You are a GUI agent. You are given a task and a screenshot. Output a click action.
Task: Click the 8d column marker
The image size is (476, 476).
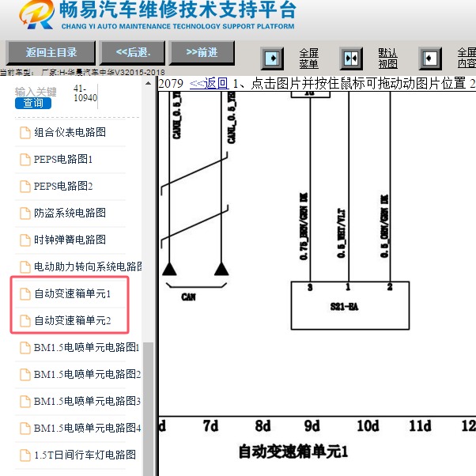[x=263, y=425]
